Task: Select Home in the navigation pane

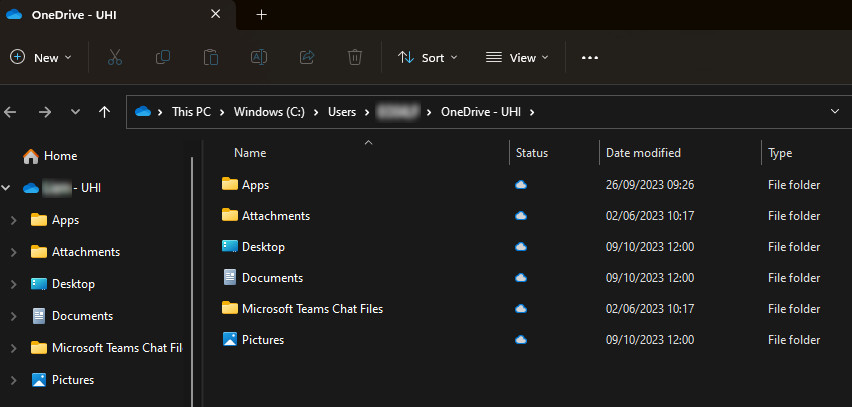Action: (60, 156)
